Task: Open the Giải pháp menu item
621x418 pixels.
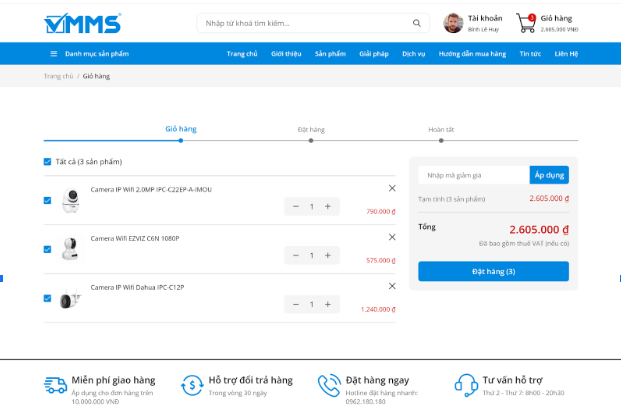Action: tap(373, 53)
